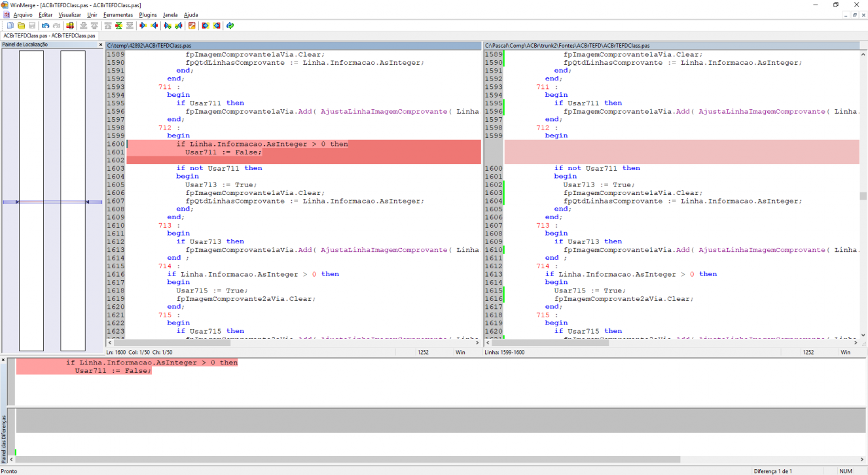Click the WinMerge document icon beside Arquivo
The image size is (868, 475).
(6, 14)
